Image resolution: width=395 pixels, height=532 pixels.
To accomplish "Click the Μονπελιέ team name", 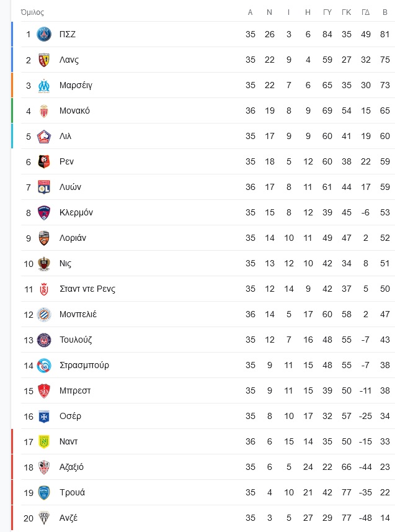I will point(78,314).
